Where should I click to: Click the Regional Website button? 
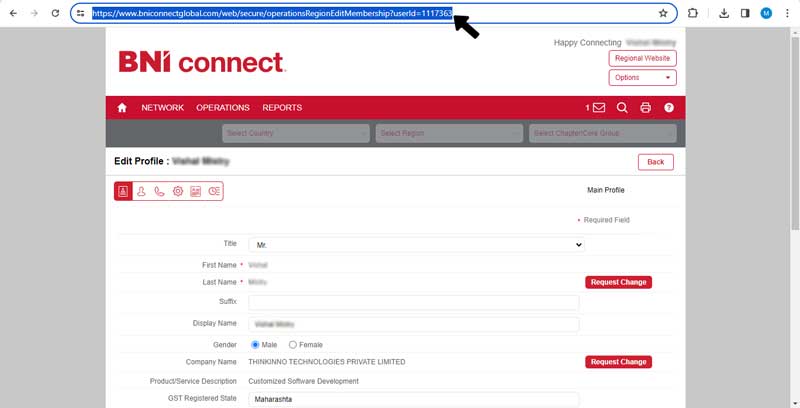click(x=642, y=58)
